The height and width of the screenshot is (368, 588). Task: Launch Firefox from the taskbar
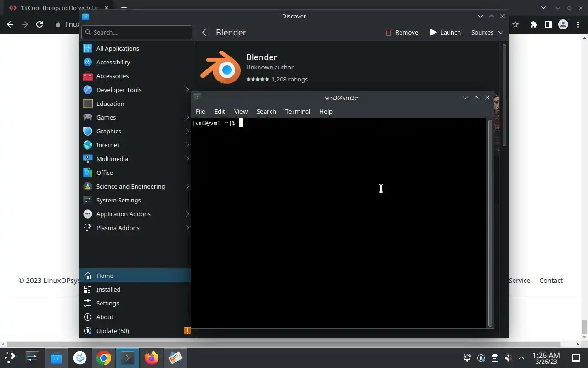(151, 357)
